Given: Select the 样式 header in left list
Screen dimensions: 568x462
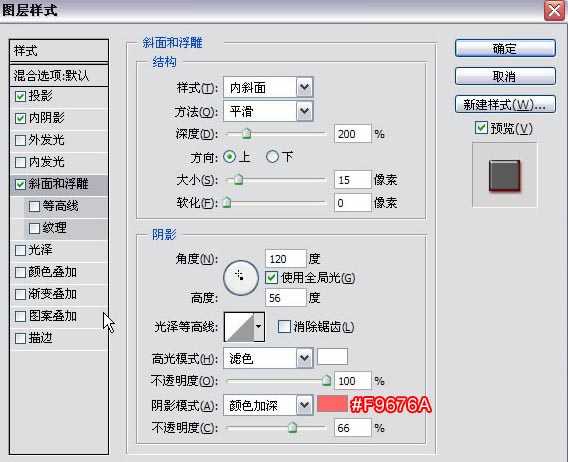Looking at the screenshot, I should click(x=59, y=51).
